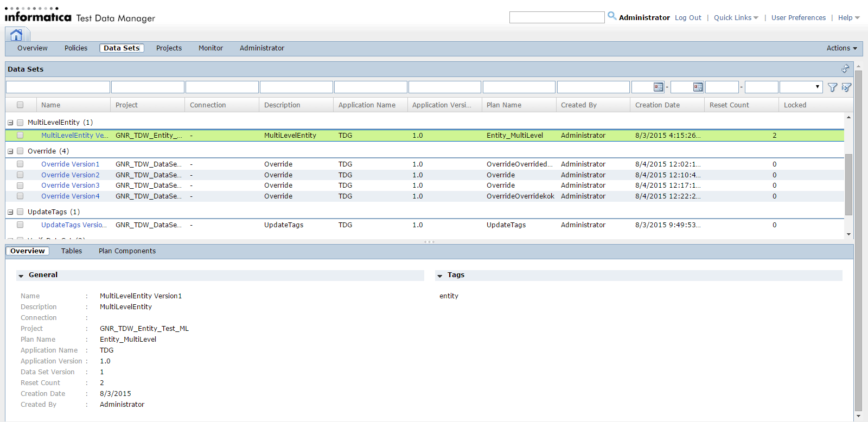Check the Override Version3 row checkbox
Image resolution: width=868 pixels, height=422 pixels.
pos(20,186)
